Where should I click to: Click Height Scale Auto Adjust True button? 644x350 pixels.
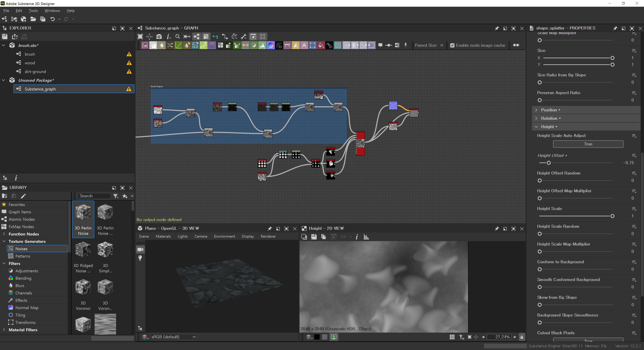point(588,144)
